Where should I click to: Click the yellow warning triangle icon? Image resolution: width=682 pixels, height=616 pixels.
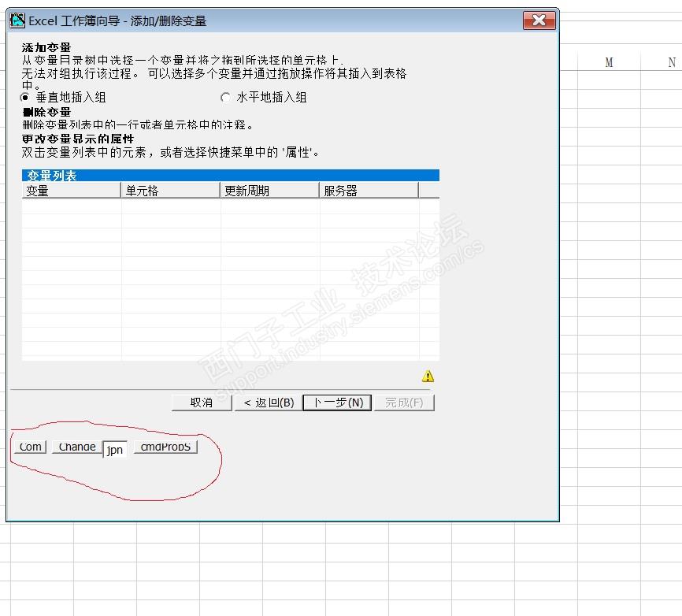[428, 376]
